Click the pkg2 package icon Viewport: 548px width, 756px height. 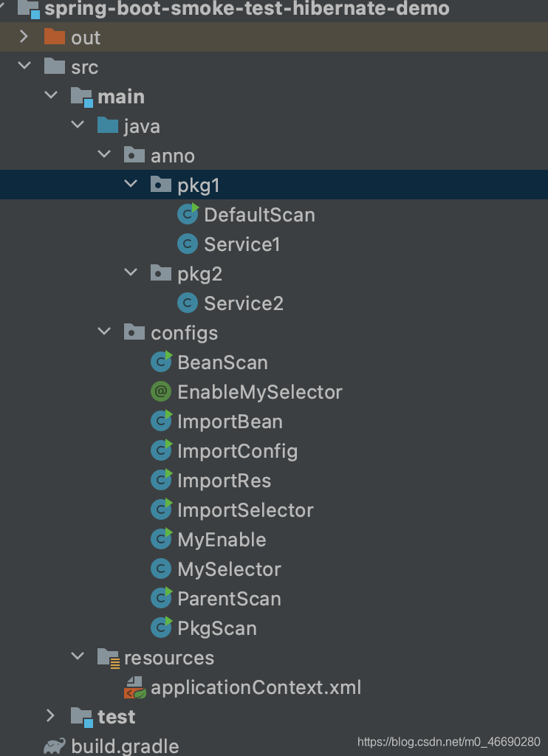[161, 274]
